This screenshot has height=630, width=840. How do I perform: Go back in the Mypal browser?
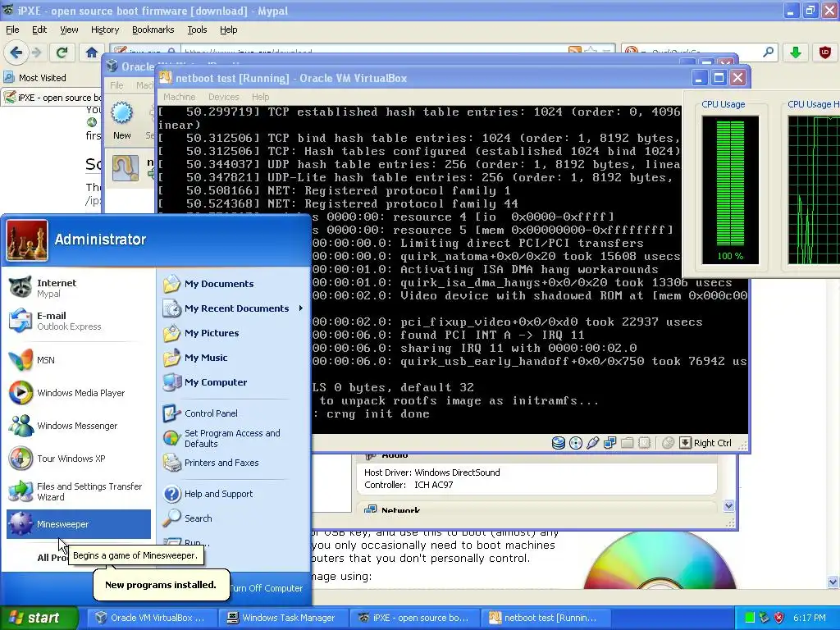(16, 52)
